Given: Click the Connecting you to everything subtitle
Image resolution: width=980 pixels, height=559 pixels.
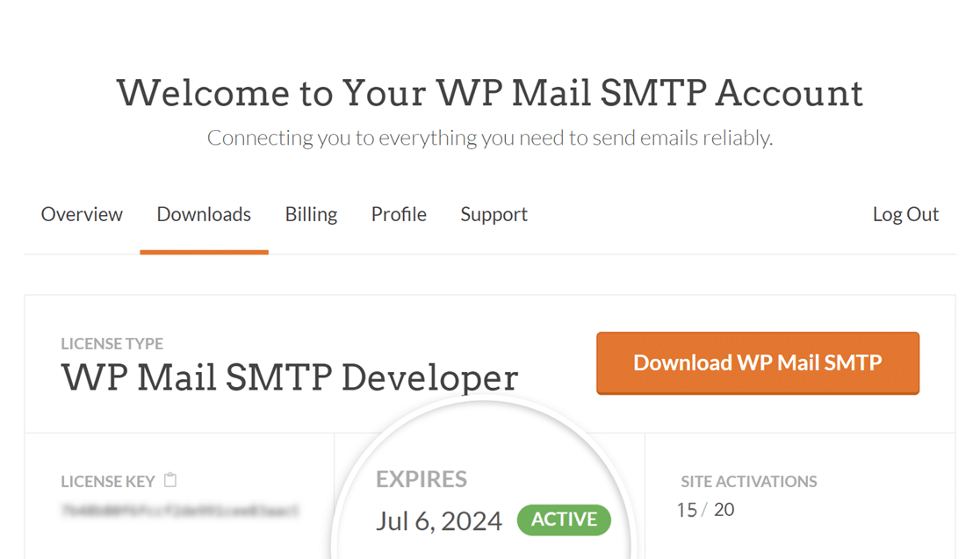Looking at the screenshot, I should (490, 138).
